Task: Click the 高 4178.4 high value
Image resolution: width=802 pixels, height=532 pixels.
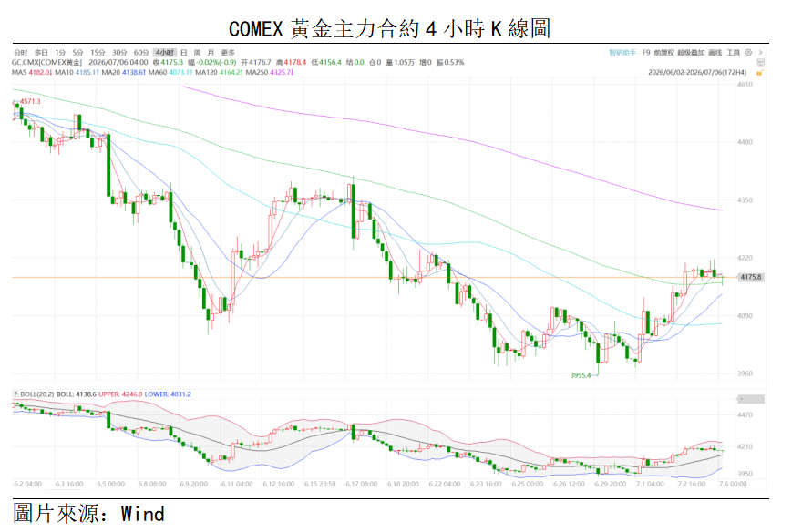Action: click(x=291, y=62)
